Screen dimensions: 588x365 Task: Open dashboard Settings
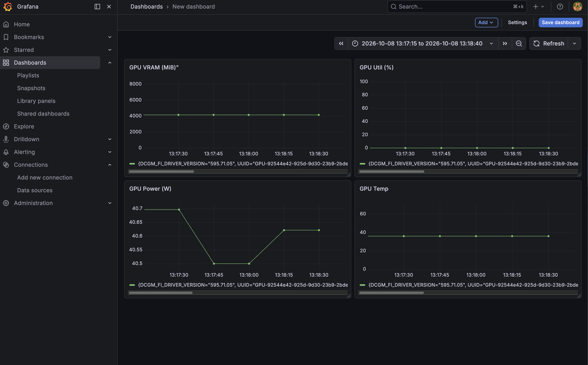coord(517,23)
